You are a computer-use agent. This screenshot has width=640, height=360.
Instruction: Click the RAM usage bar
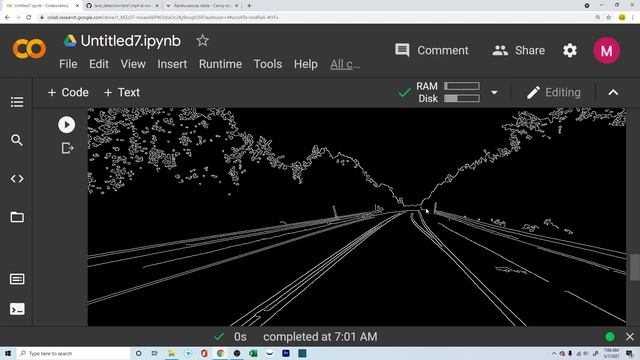tap(462, 86)
